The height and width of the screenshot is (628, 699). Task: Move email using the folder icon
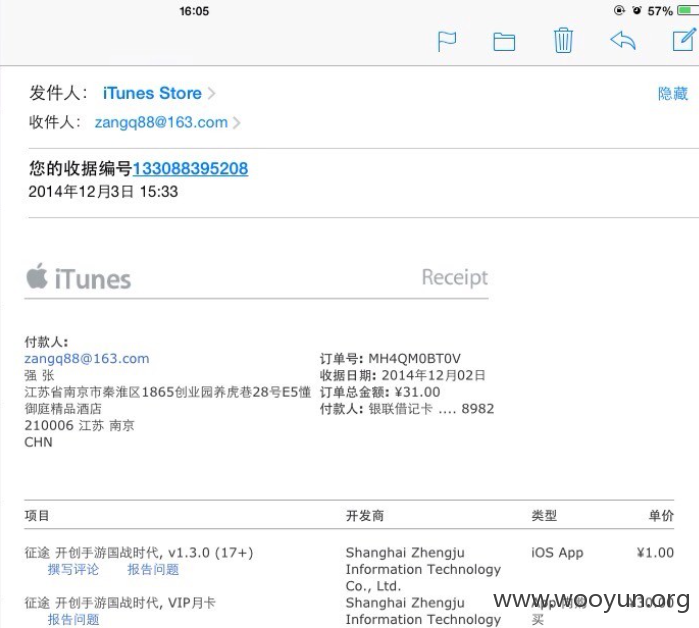pos(504,42)
